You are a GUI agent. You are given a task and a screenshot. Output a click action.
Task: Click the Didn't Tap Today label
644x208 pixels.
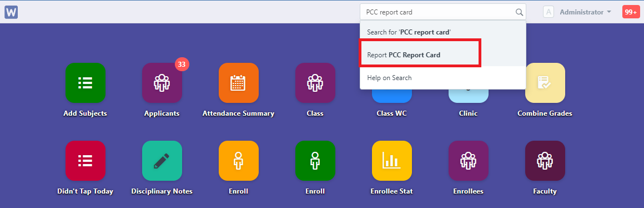click(85, 191)
